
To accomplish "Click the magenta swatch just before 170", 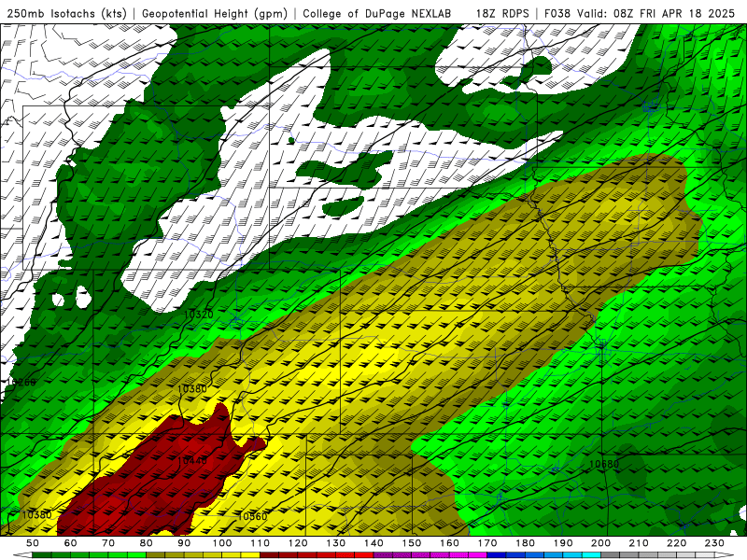I will (478, 555).
